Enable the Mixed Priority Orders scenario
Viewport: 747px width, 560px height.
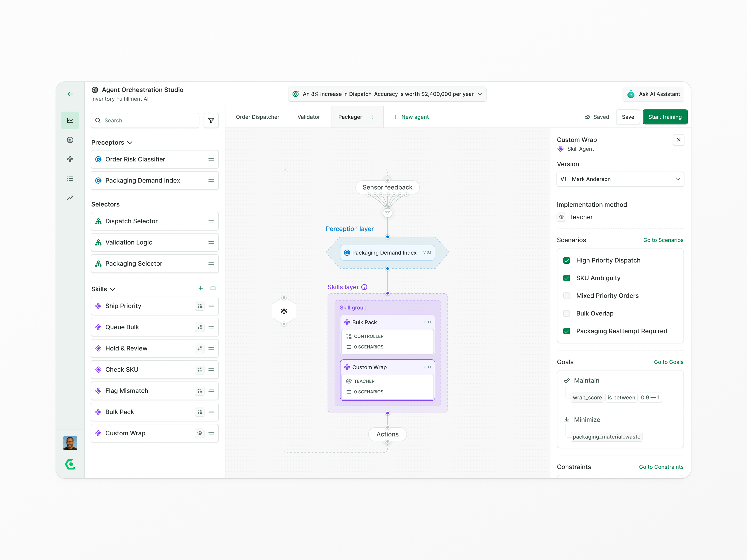click(x=566, y=295)
